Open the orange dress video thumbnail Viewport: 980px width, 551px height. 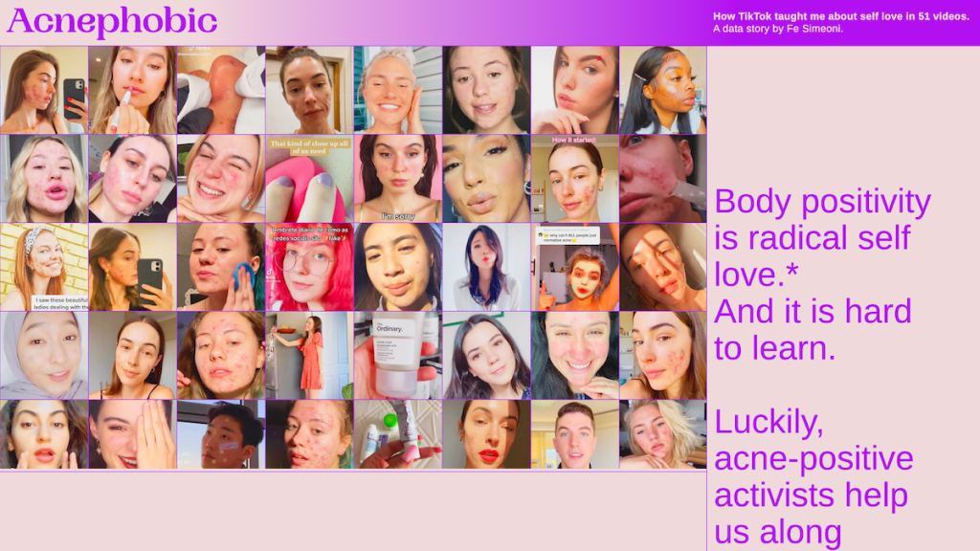click(x=309, y=355)
